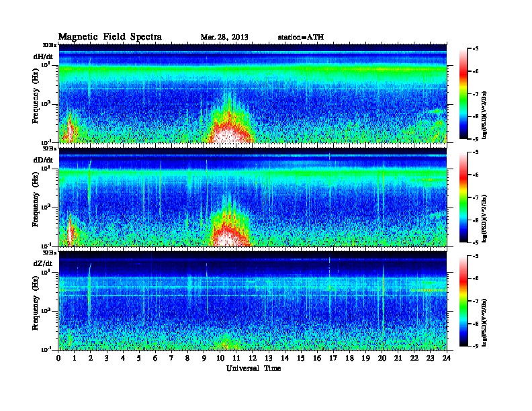The image size is (532, 411).
Task: Click the hour 22 tick label
Action: [414, 358]
